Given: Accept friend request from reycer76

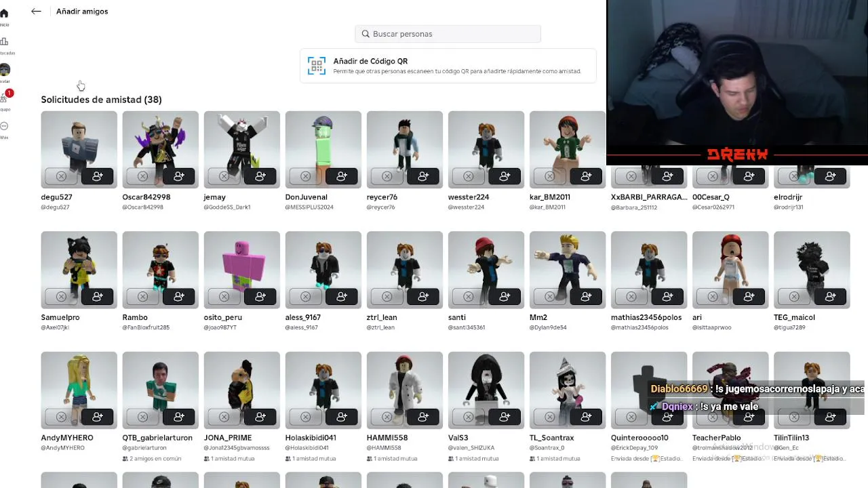Looking at the screenshot, I should tap(423, 176).
